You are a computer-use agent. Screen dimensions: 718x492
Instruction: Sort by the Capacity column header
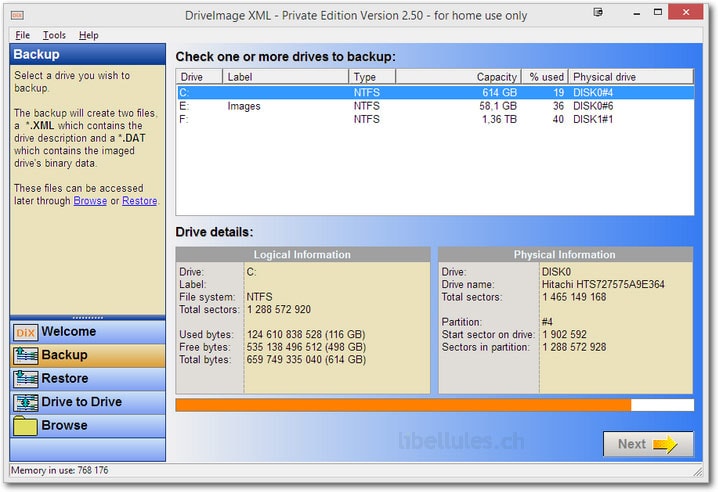click(458, 77)
